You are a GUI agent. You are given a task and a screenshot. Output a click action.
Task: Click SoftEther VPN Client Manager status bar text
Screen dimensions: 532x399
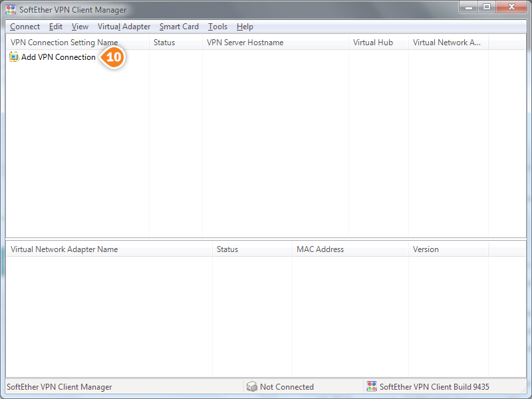pyautogui.click(x=59, y=387)
